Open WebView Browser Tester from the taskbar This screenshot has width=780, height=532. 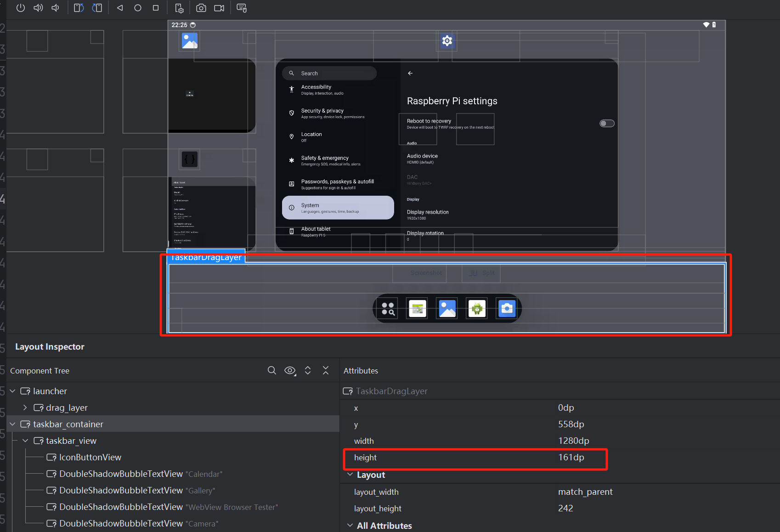coord(477,309)
